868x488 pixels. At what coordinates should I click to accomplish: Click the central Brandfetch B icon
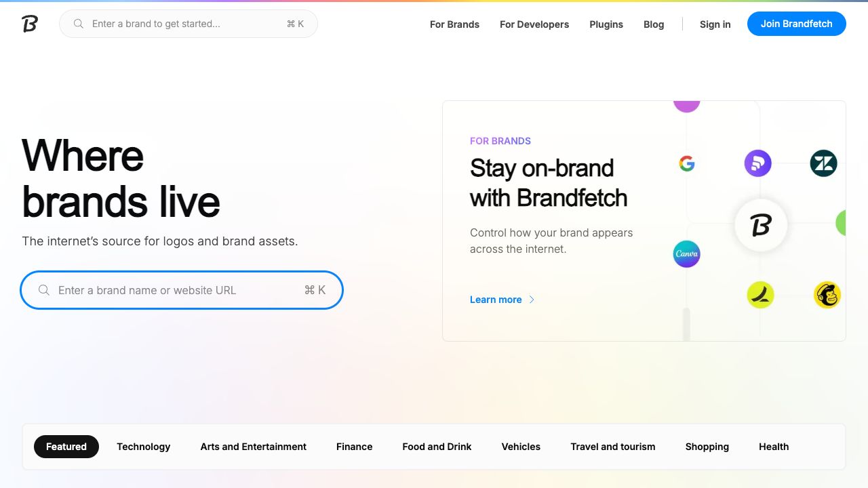[761, 225]
